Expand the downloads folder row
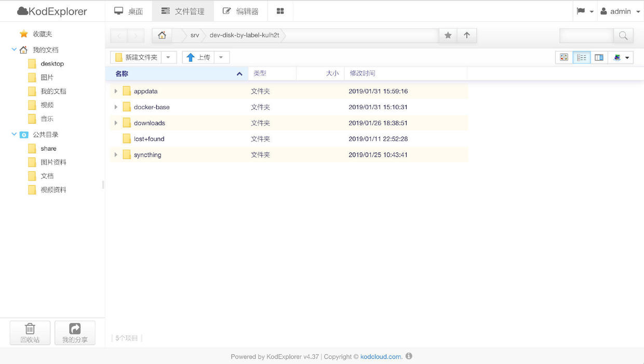This screenshot has width=644, height=364. (116, 123)
